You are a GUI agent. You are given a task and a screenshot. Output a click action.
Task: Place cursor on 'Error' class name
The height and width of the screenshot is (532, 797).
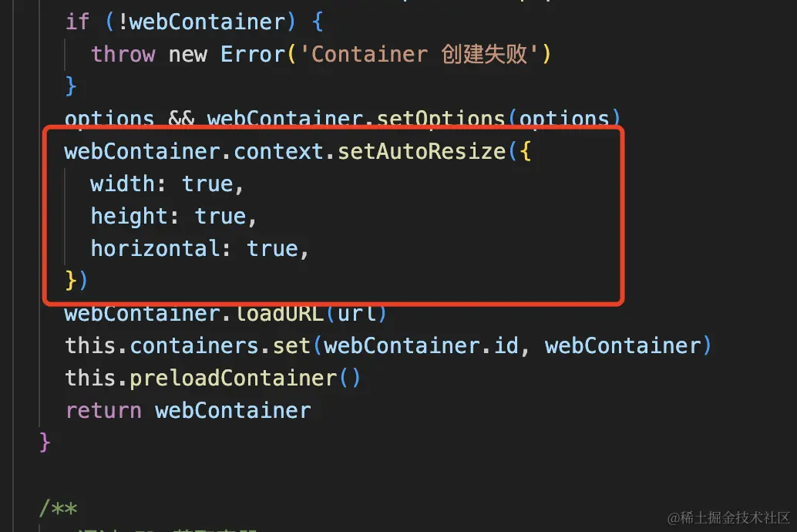pyautogui.click(x=253, y=54)
